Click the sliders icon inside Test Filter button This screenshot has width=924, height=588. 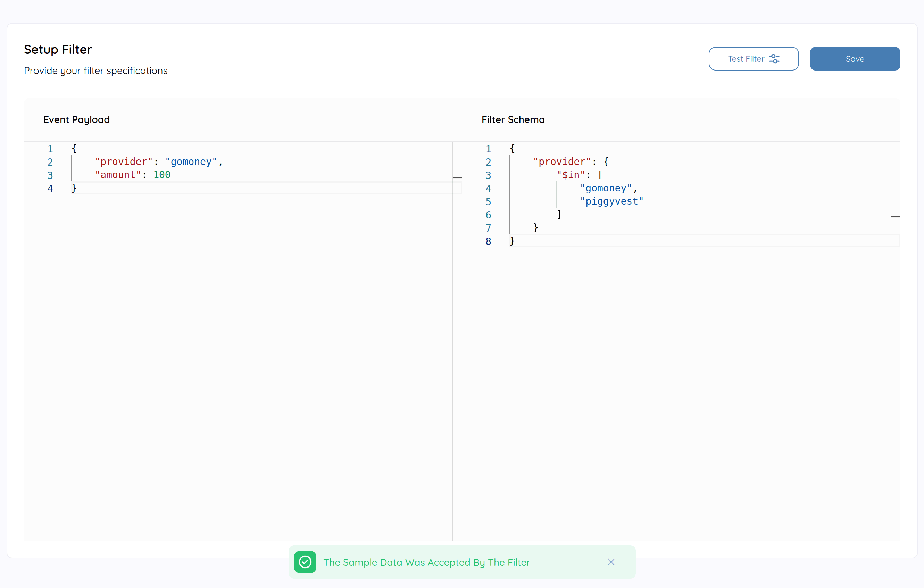775,58
